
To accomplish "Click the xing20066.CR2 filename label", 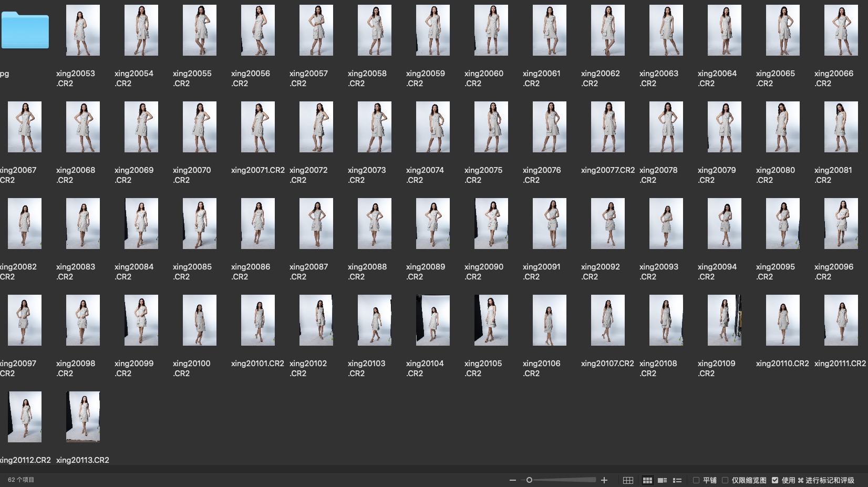I will [833, 78].
